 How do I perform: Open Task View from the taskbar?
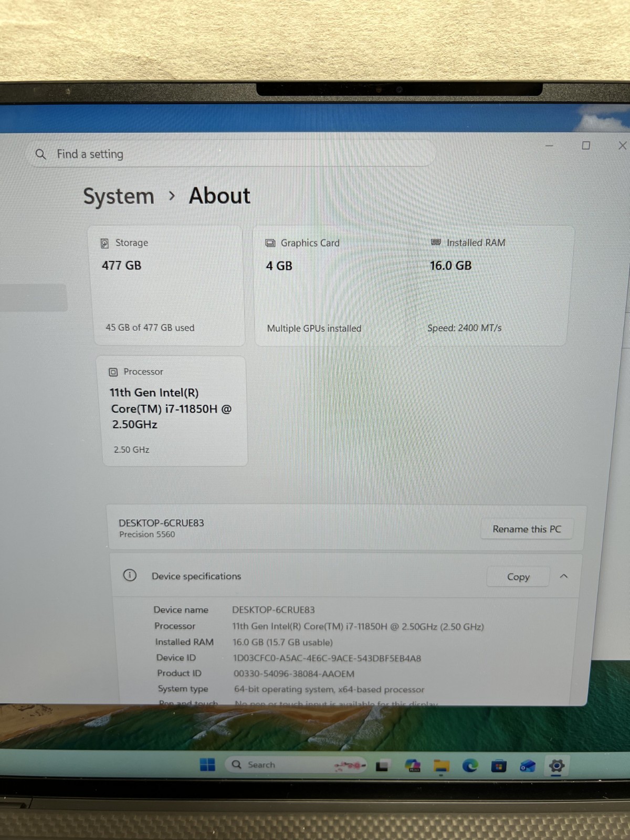(382, 766)
